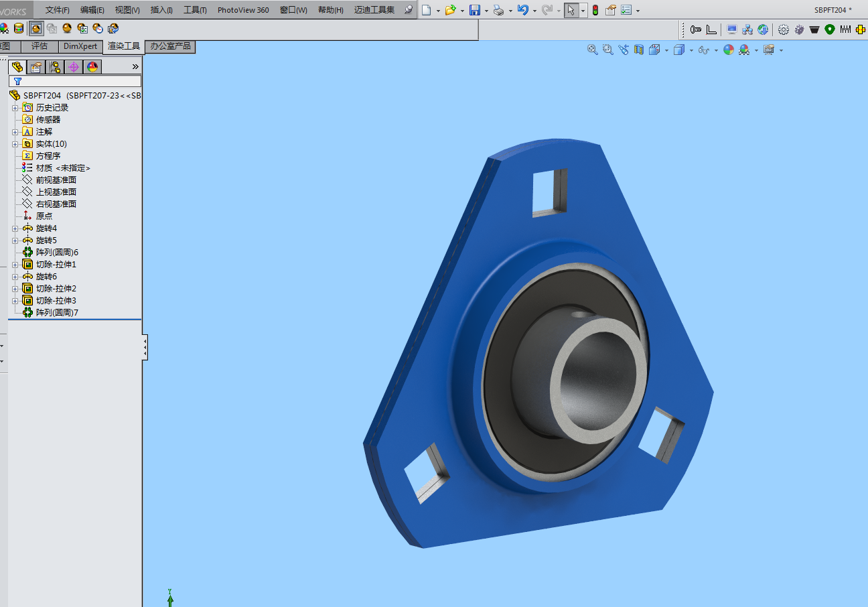Click the recall last render icon

113,28
